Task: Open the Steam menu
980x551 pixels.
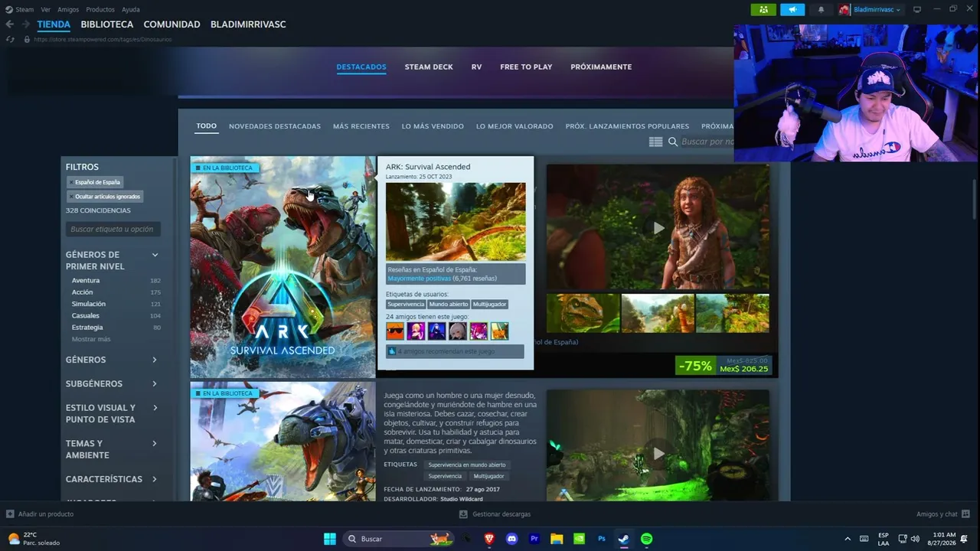Action: tap(24, 10)
